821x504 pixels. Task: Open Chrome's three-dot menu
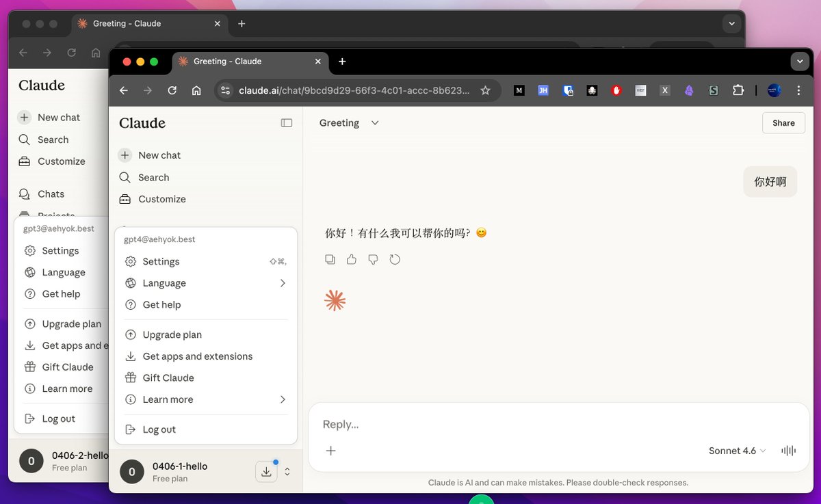click(x=798, y=90)
